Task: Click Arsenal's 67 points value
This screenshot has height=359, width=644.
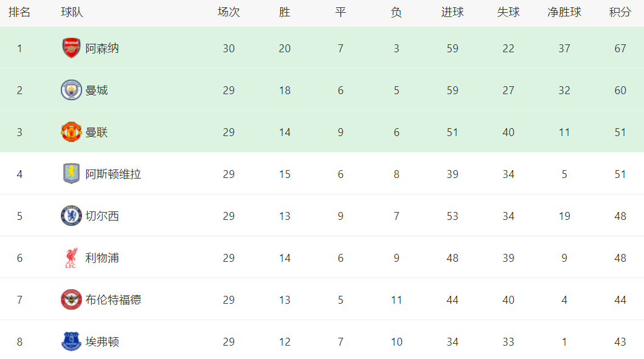Action: pyautogui.click(x=620, y=49)
